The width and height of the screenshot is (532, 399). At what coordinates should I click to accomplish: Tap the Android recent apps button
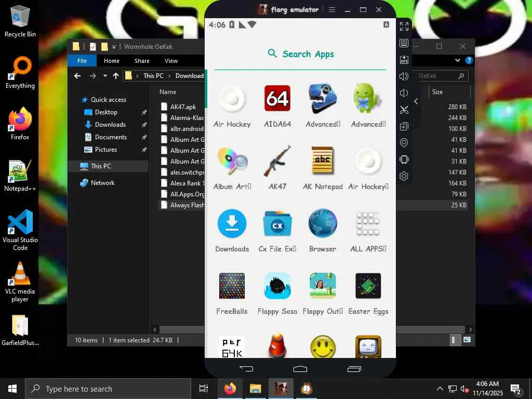point(354,369)
